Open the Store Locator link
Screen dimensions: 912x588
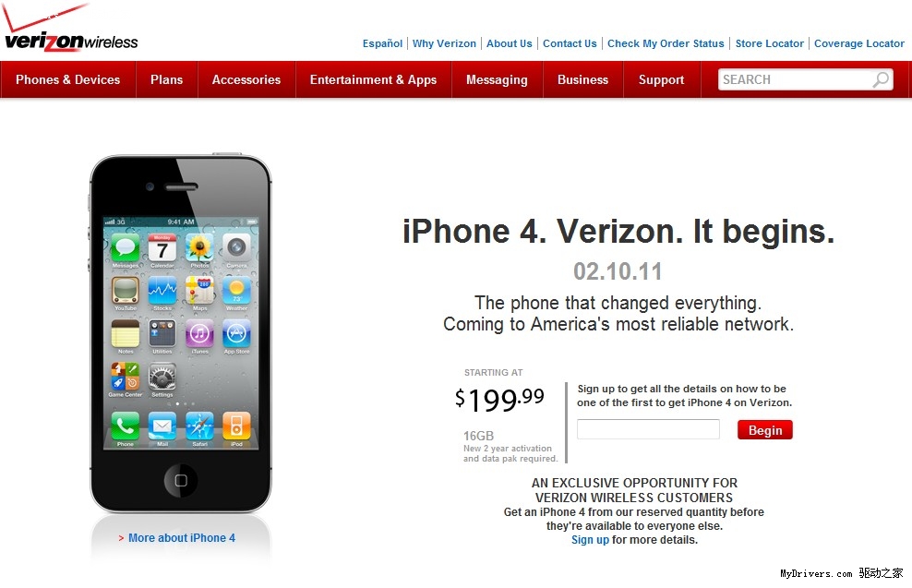coord(769,43)
